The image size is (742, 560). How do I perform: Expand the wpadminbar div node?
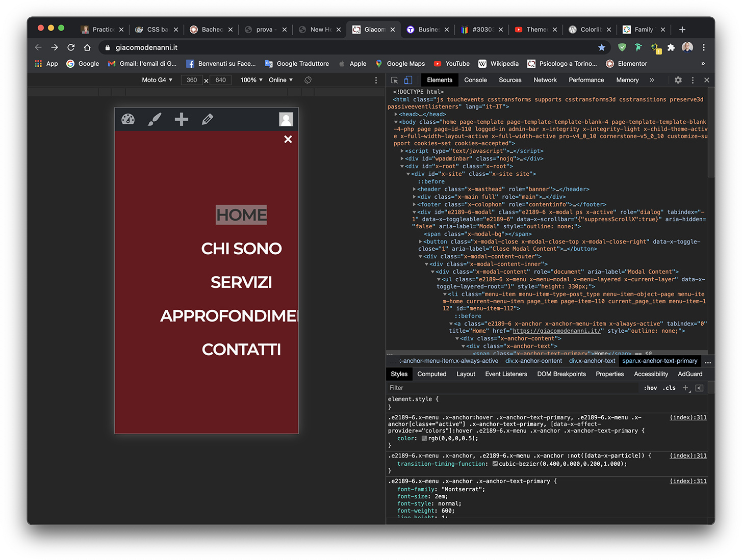(402, 158)
